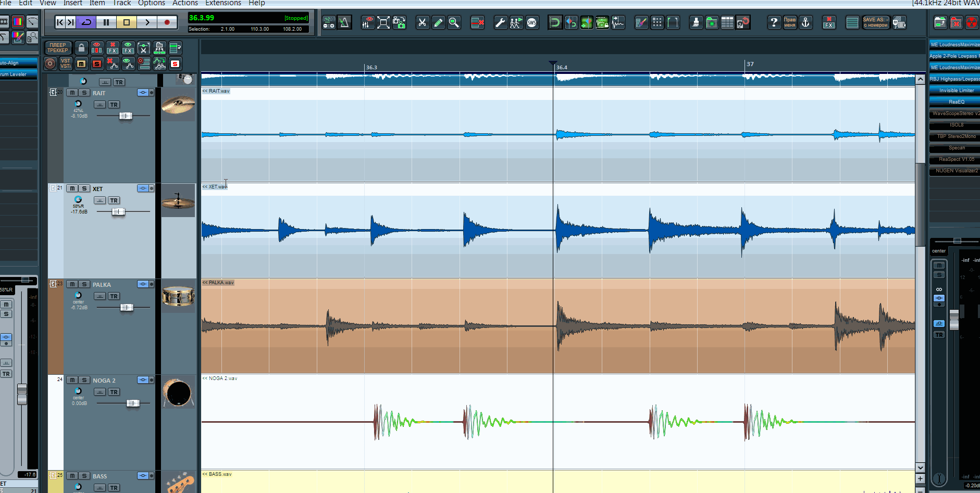The image size is (980, 493).
Task: Click the magnifier zoom tool icon
Action: tap(454, 22)
